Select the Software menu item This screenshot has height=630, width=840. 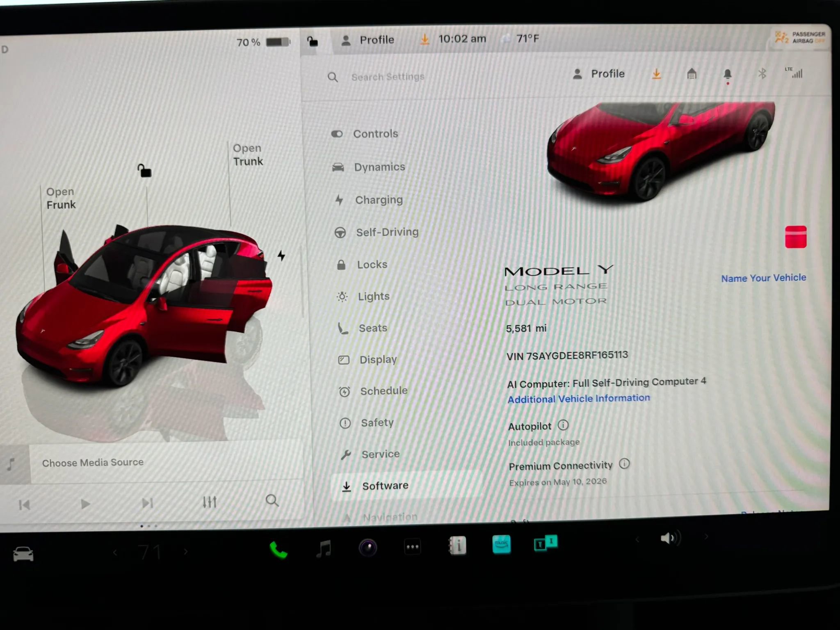[x=406, y=486]
